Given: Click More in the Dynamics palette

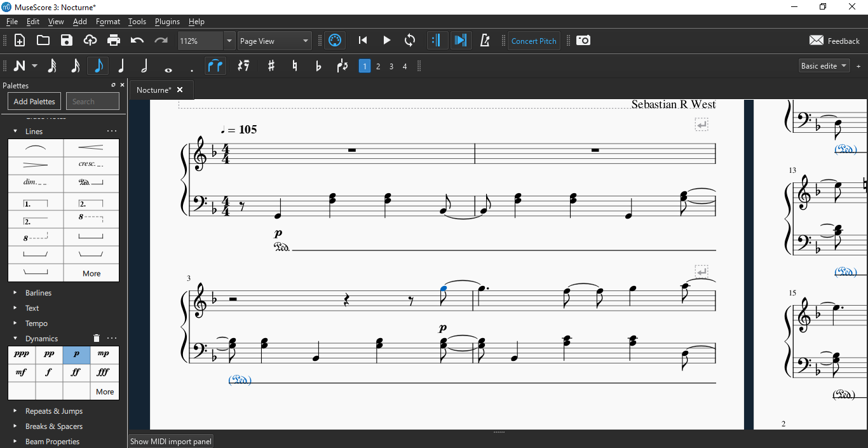Looking at the screenshot, I should (105, 391).
